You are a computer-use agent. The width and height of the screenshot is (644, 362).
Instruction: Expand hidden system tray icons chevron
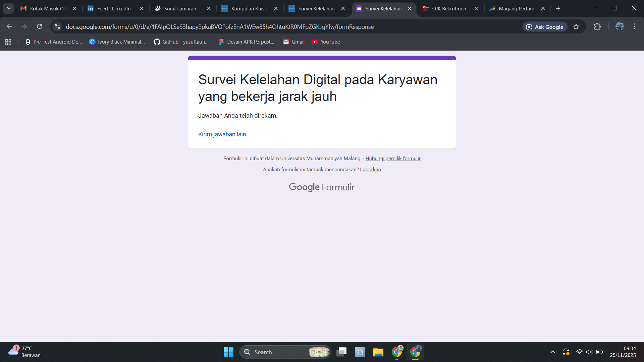pyautogui.click(x=552, y=352)
